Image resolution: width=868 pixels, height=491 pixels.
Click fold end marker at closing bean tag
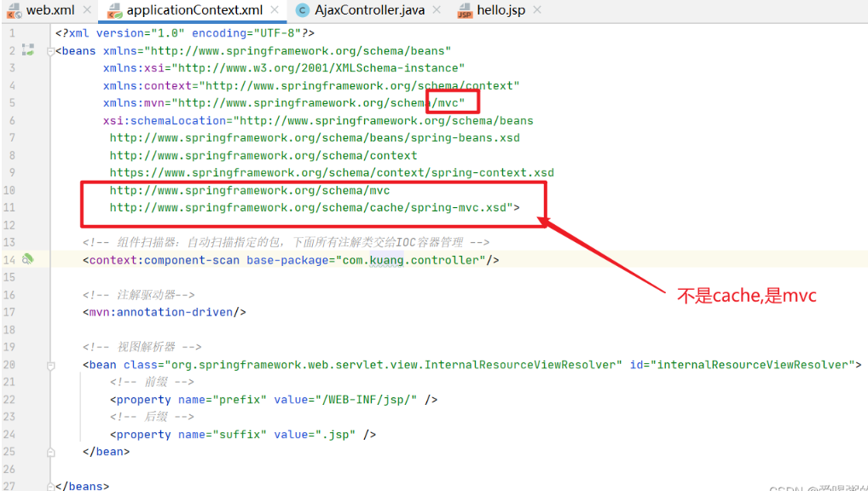click(53, 452)
